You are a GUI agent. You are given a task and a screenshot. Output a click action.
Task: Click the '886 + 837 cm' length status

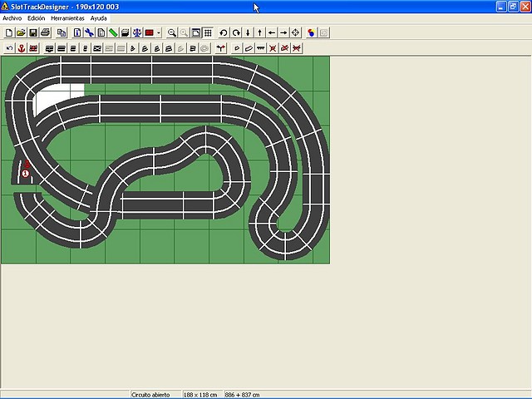click(x=242, y=395)
